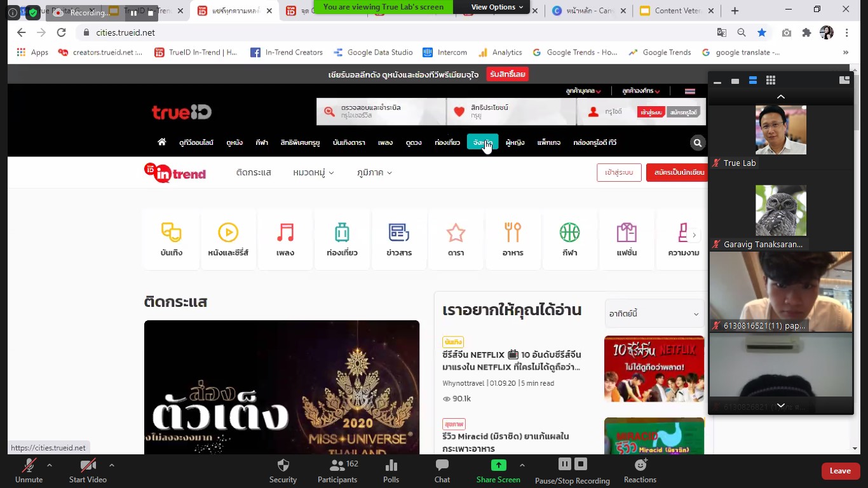Reload the Chrome page

click(x=61, y=32)
